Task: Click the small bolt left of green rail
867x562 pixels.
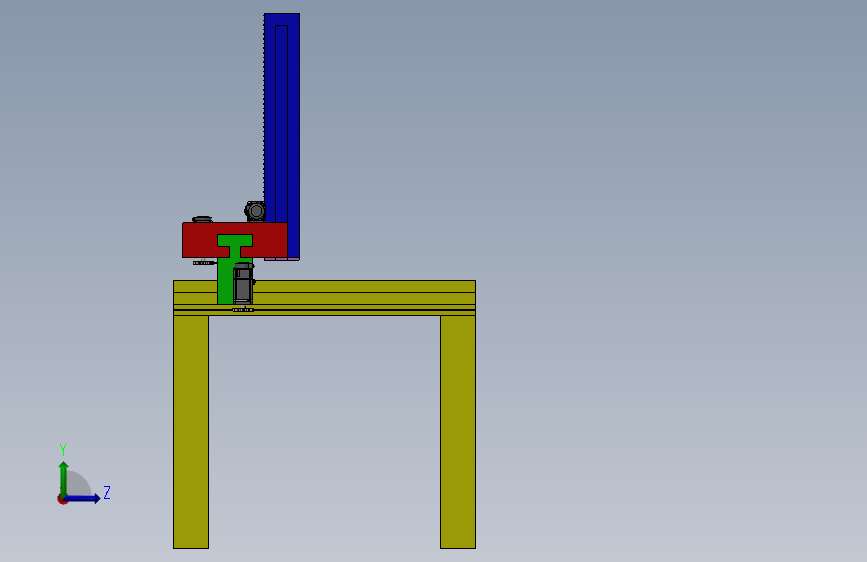Action: 204,263
